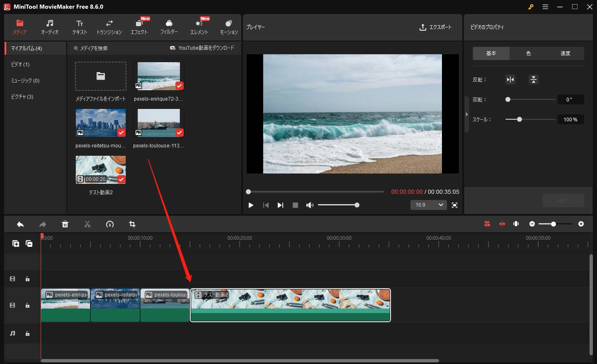Switch to the 色 tab in video properties

[529, 53]
